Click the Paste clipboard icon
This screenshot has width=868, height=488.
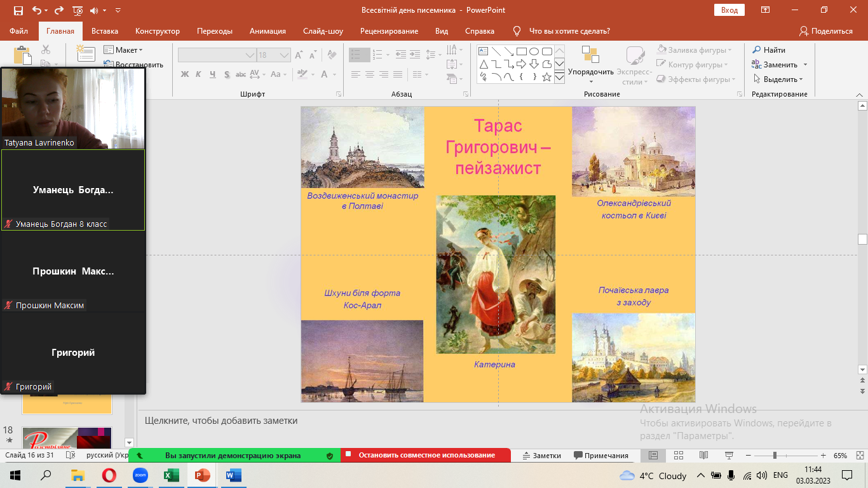click(22, 55)
